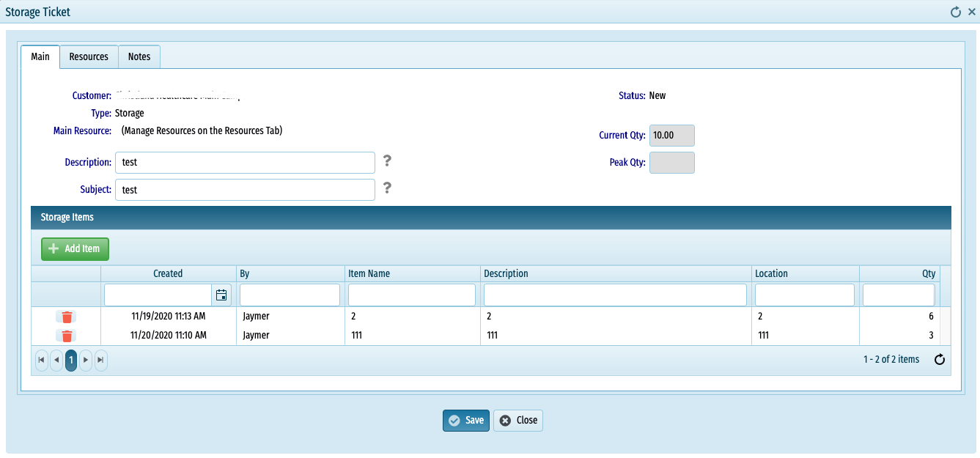Go to the previous page of items
This screenshot has width=980, height=458.
pyautogui.click(x=56, y=360)
